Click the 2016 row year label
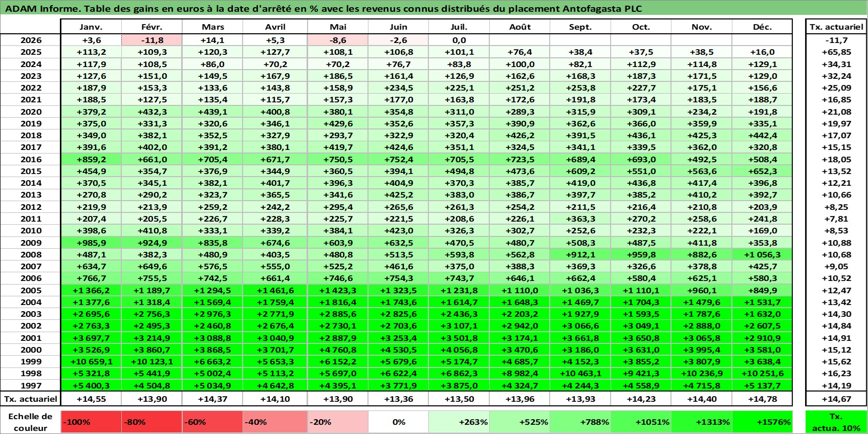Viewport: 868px width, 434px height. coord(31,159)
